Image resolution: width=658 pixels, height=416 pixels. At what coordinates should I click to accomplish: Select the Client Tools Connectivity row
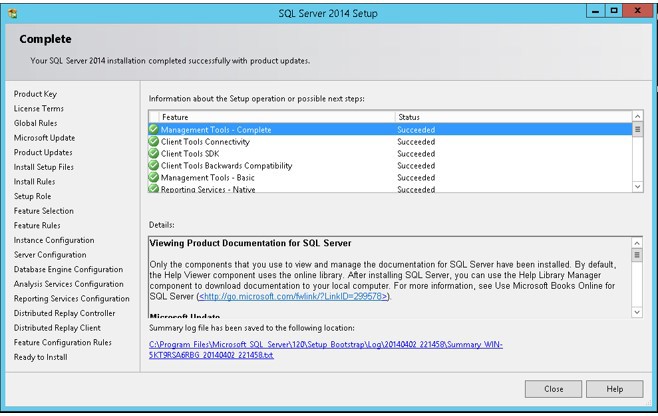click(390, 141)
